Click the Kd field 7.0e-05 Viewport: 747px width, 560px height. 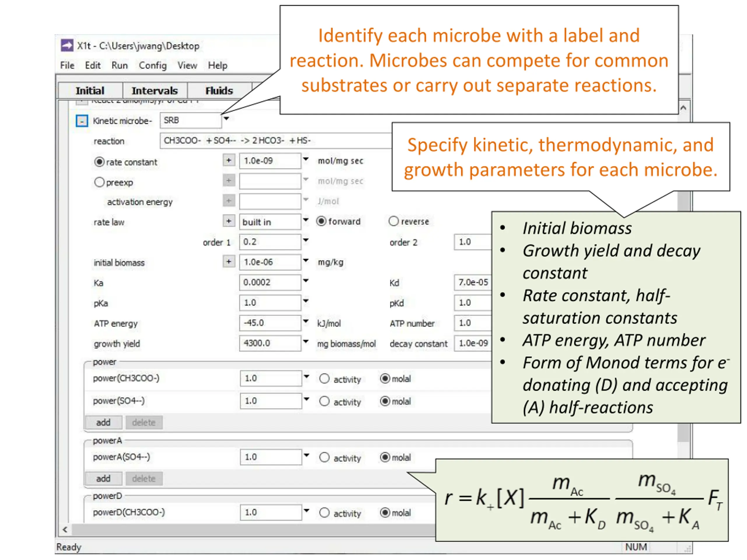click(473, 283)
